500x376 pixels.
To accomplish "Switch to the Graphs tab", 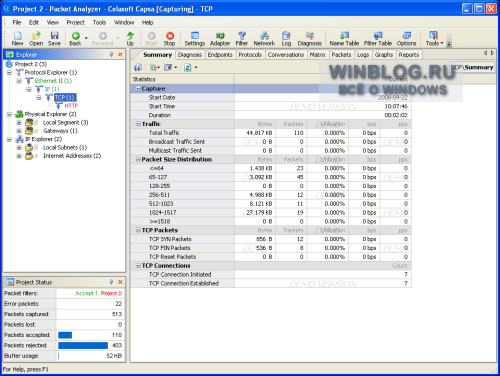I will click(x=384, y=55).
